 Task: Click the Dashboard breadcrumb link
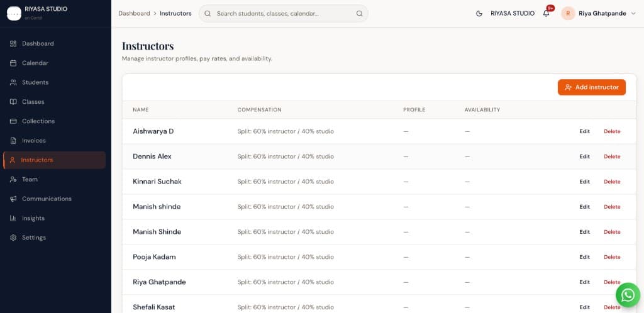point(134,14)
